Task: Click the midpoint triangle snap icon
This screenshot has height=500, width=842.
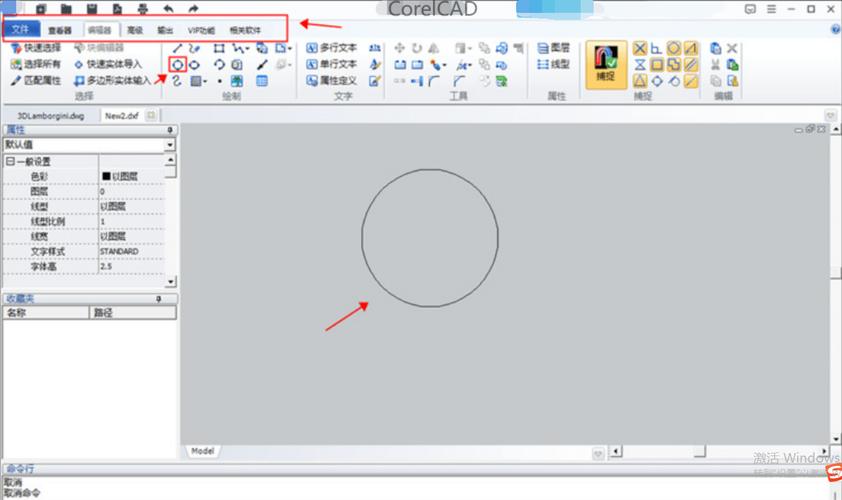Action: tap(640, 81)
